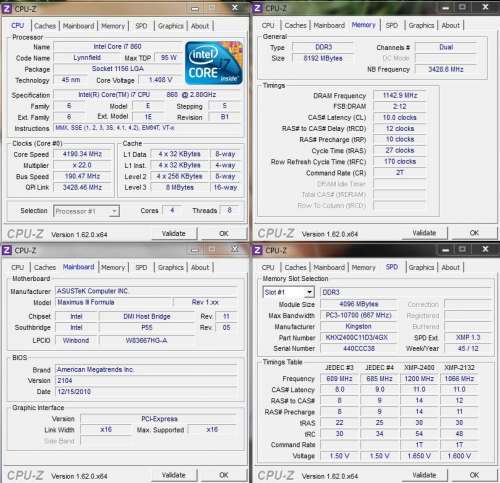Open Caches tab in CPU window
Screen dimensions: 500x483
45,26
